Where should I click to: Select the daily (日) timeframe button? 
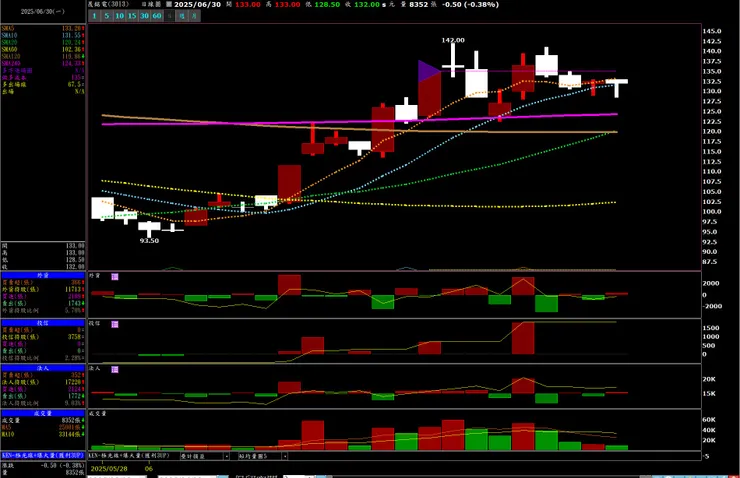169,16
